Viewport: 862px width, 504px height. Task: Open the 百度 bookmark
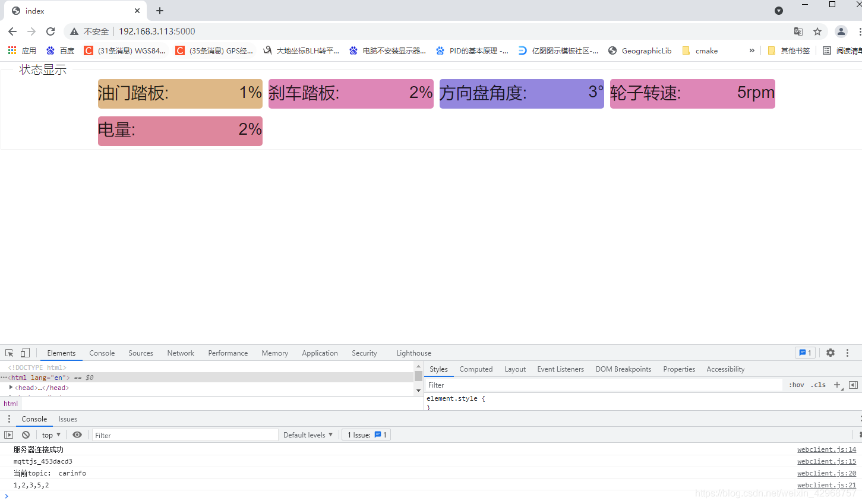(x=61, y=50)
